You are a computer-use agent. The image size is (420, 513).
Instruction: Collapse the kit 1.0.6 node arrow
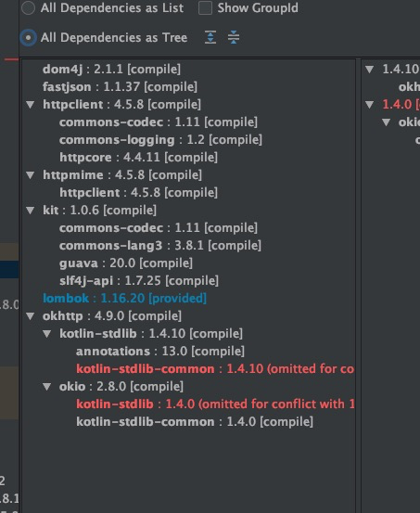click(x=31, y=211)
